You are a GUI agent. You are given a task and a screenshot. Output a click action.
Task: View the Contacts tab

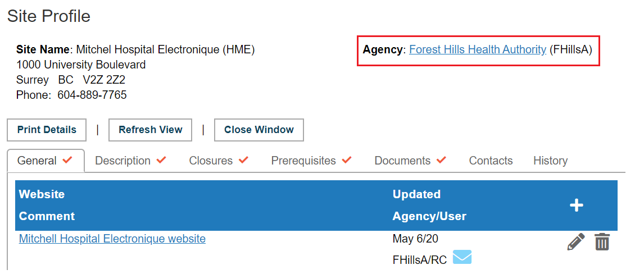click(x=491, y=161)
